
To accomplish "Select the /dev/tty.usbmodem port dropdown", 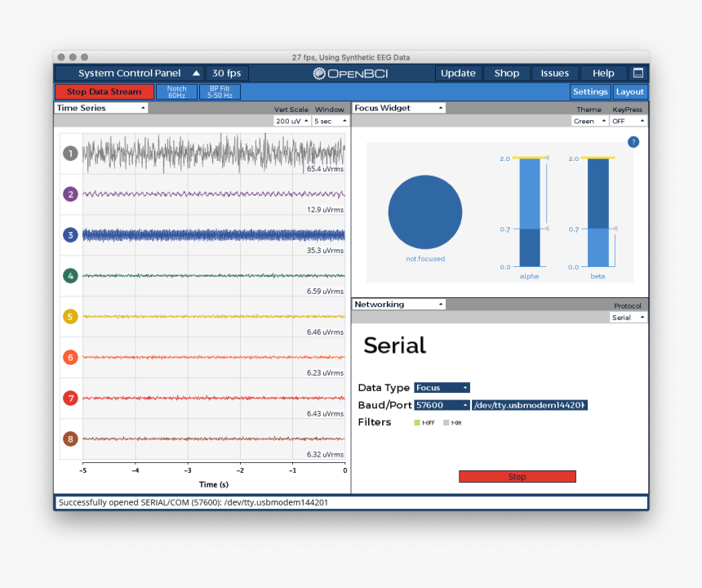I will point(530,405).
